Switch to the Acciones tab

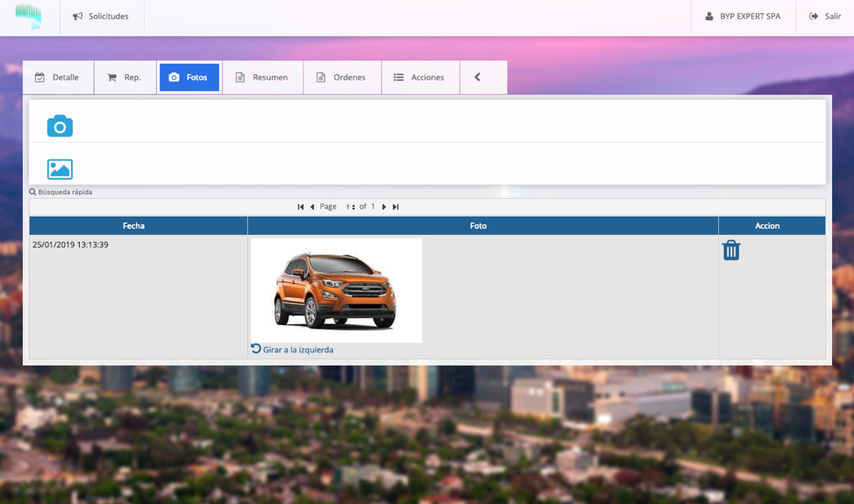pyautogui.click(x=419, y=77)
